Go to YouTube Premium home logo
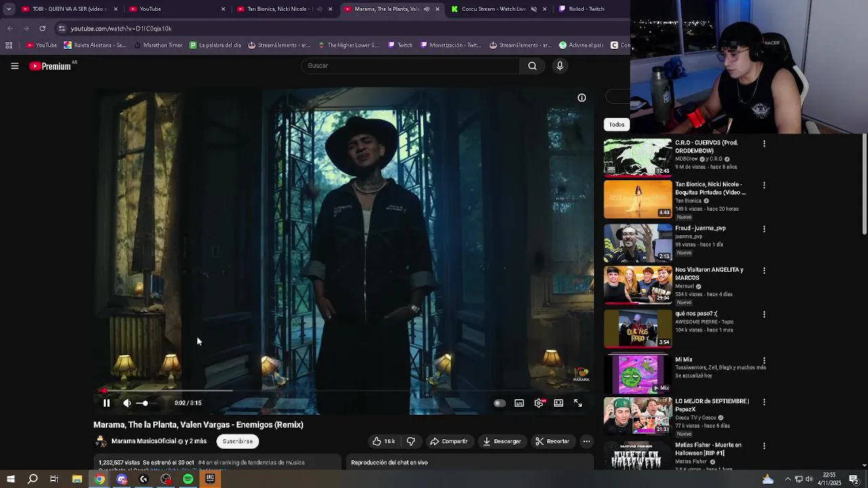 (51, 66)
